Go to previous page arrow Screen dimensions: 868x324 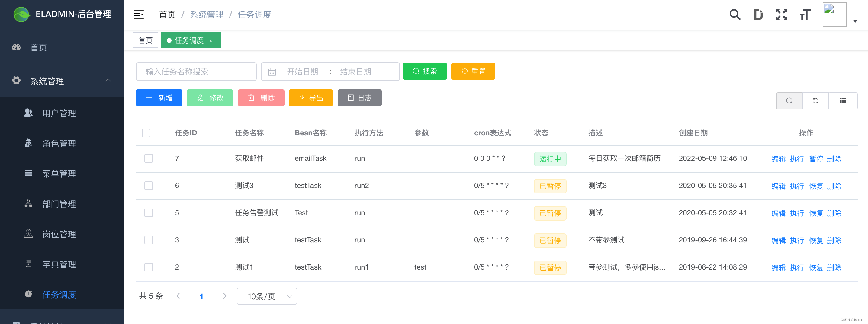pyautogui.click(x=178, y=296)
